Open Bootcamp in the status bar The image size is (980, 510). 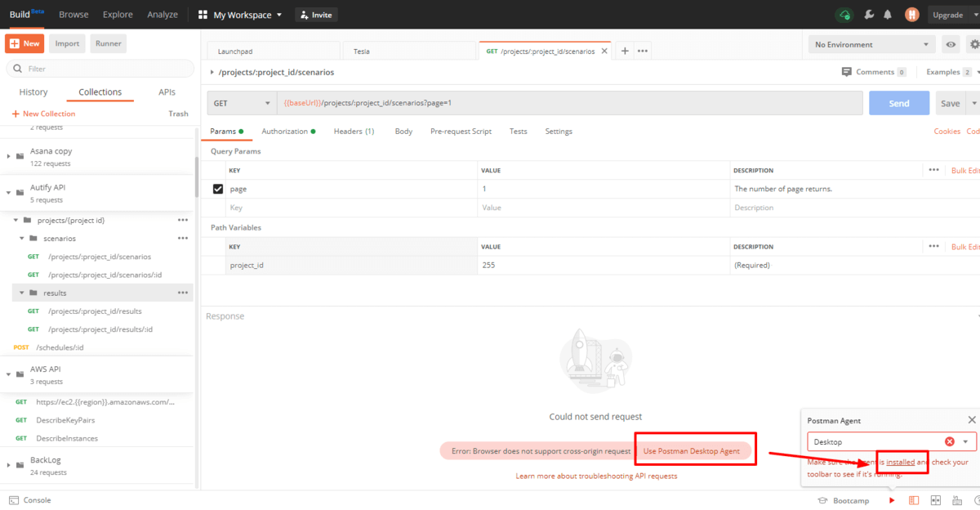tap(844, 500)
